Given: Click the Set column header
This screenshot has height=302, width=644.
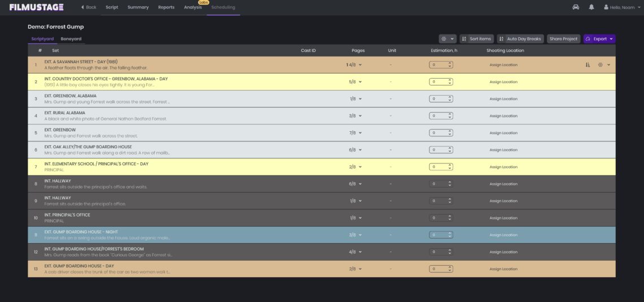Looking at the screenshot, I should click(55, 50).
